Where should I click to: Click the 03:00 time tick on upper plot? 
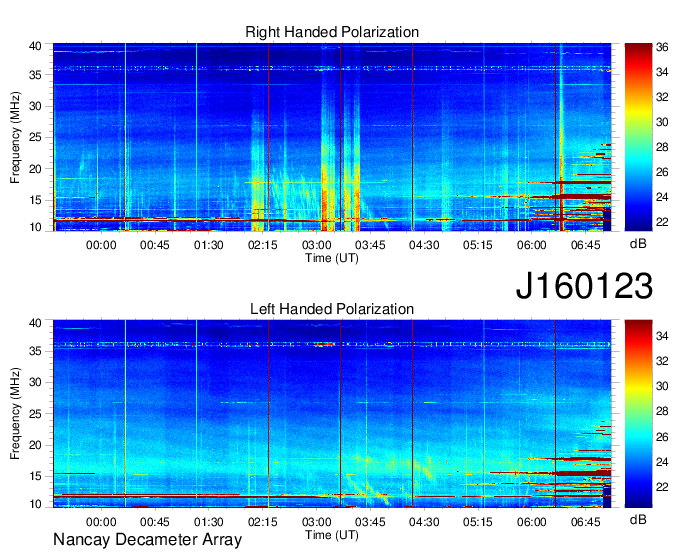317,245
